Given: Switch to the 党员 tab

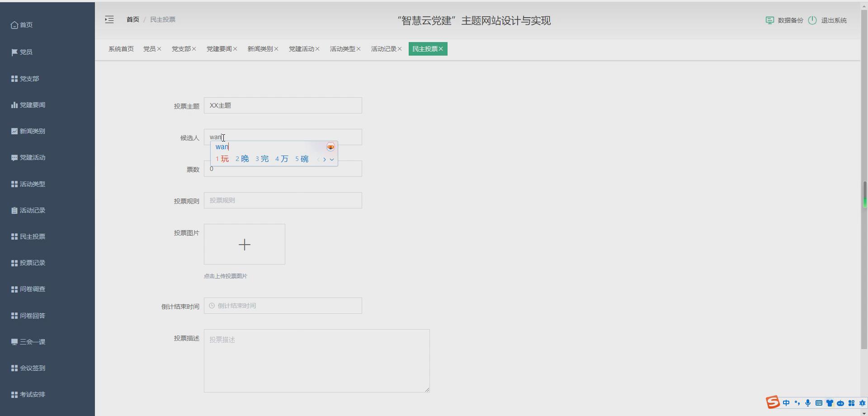Looking at the screenshot, I should (x=149, y=49).
